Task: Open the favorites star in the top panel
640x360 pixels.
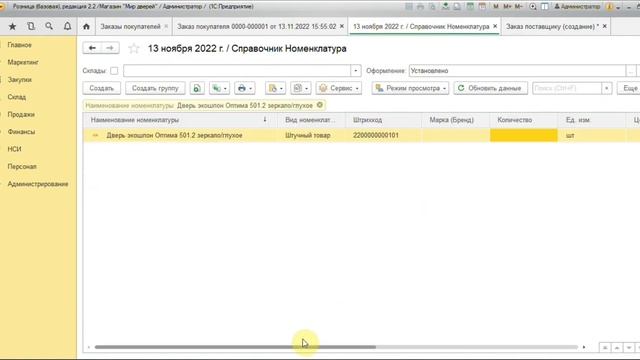Action: click(12, 27)
